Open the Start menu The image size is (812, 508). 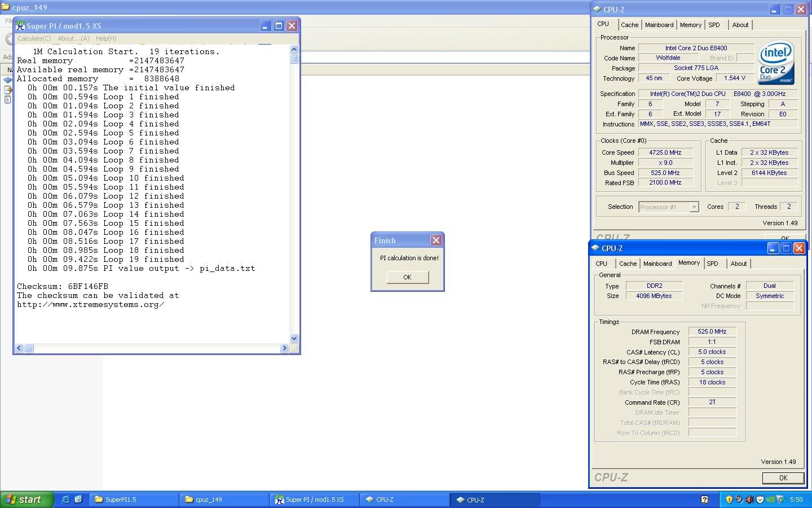pos(27,500)
